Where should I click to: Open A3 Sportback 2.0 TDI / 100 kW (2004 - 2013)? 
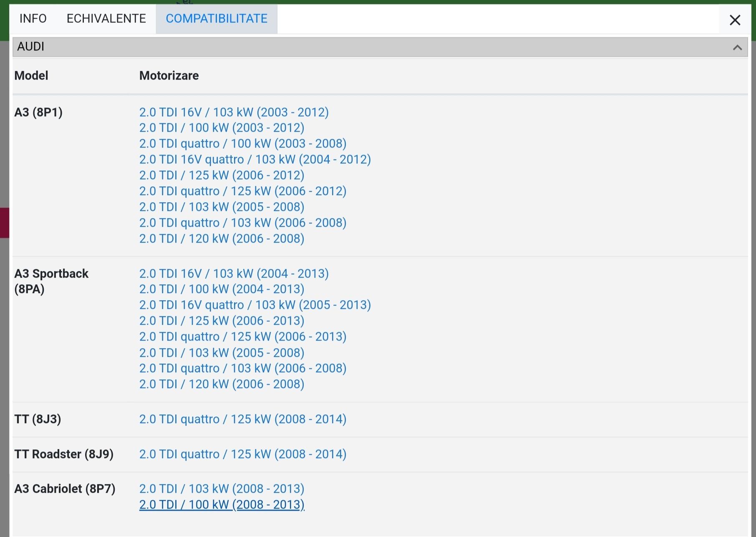click(222, 289)
